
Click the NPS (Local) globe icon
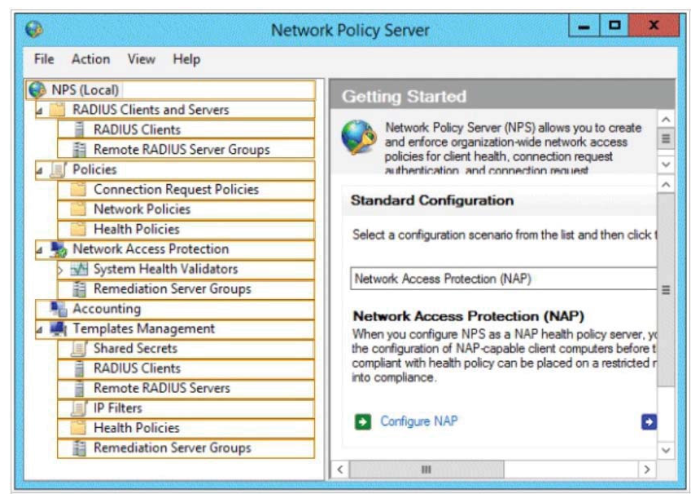pyautogui.click(x=37, y=90)
